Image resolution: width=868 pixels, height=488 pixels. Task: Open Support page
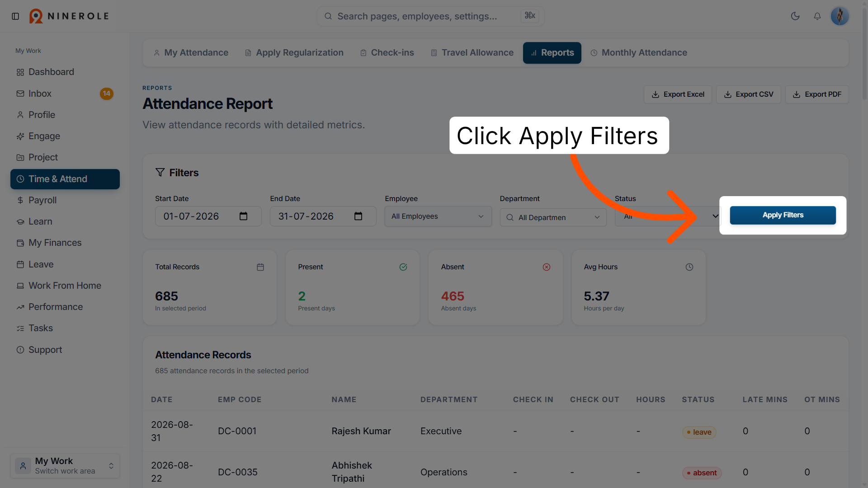(x=65, y=350)
